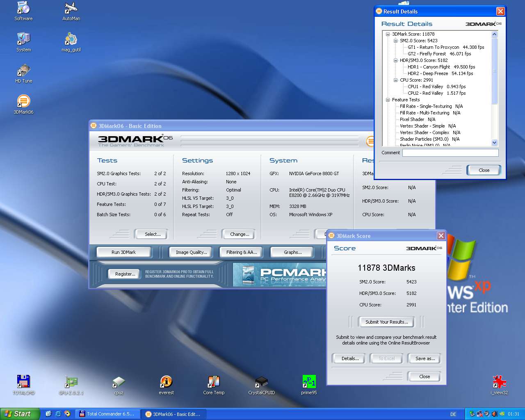Select CPU1 - Red Valley 0.943 fps row
Screen dimensions: 525x420
(x=437, y=87)
